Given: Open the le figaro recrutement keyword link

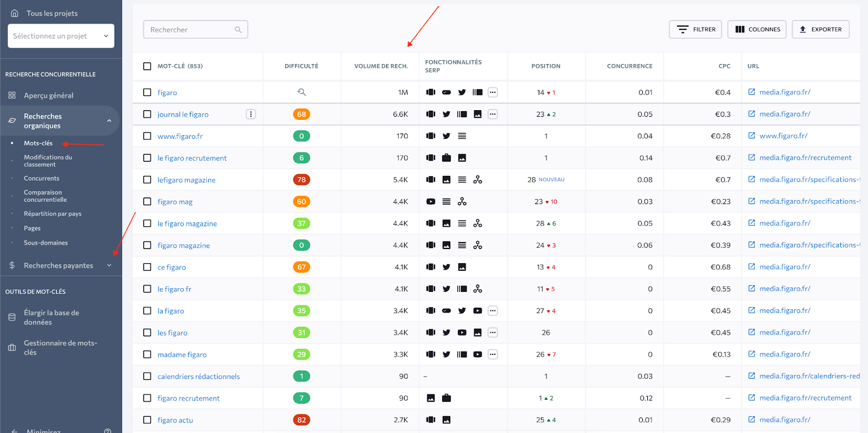Looking at the screenshot, I should pyautogui.click(x=192, y=158).
